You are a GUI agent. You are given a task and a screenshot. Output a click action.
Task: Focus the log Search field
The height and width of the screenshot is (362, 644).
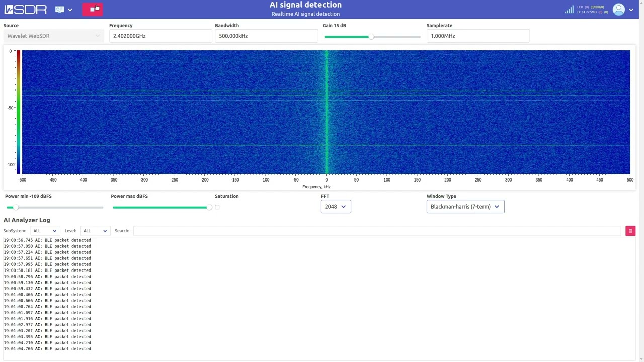click(377, 231)
